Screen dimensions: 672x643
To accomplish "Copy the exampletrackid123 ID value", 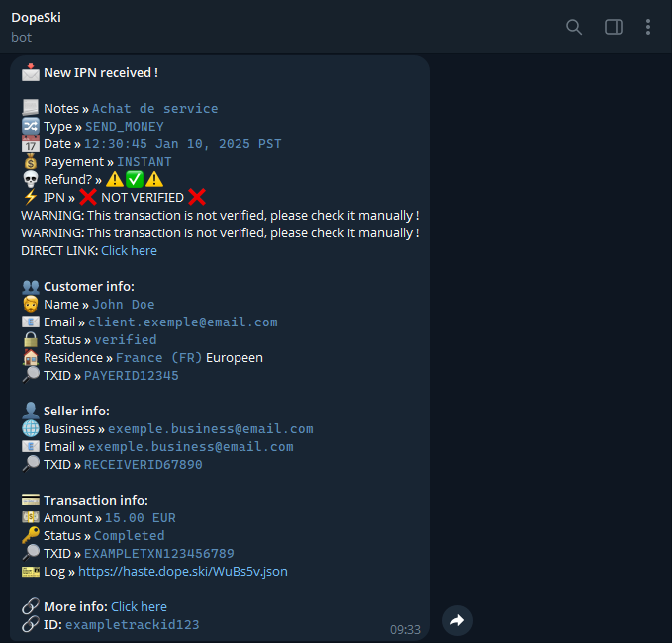I will coord(132,625).
